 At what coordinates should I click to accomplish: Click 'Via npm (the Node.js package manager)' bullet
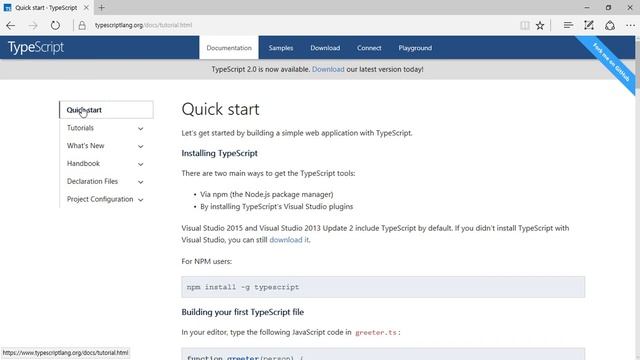point(267,195)
